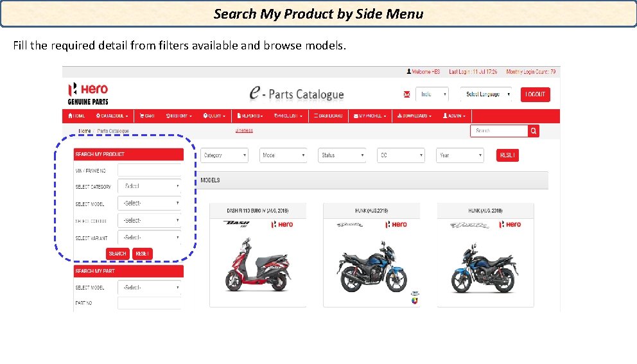
Task: Click the Welcome HES user text
Action: (x=423, y=71)
